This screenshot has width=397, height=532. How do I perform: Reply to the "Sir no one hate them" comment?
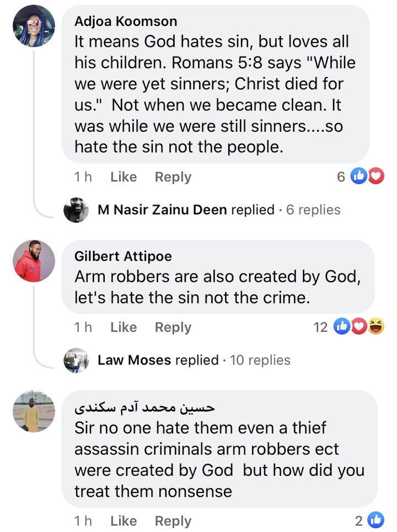(x=173, y=521)
